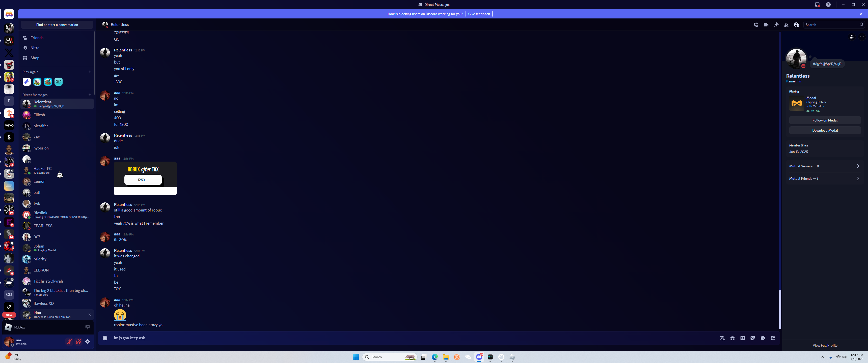Open the emoji picker
Image resolution: width=868 pixels, height=363 pixels.
[x=763, y=338]
